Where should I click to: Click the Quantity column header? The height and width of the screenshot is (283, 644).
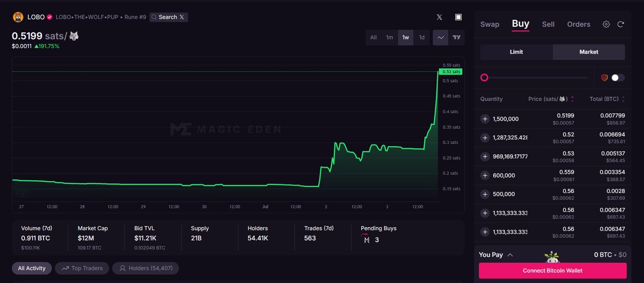tap(492, 99)
